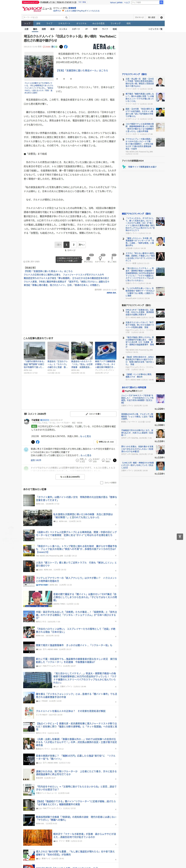186x868 pixels.
Task: Select the 速報 top nav tab
Action: [x=38, y=23]
